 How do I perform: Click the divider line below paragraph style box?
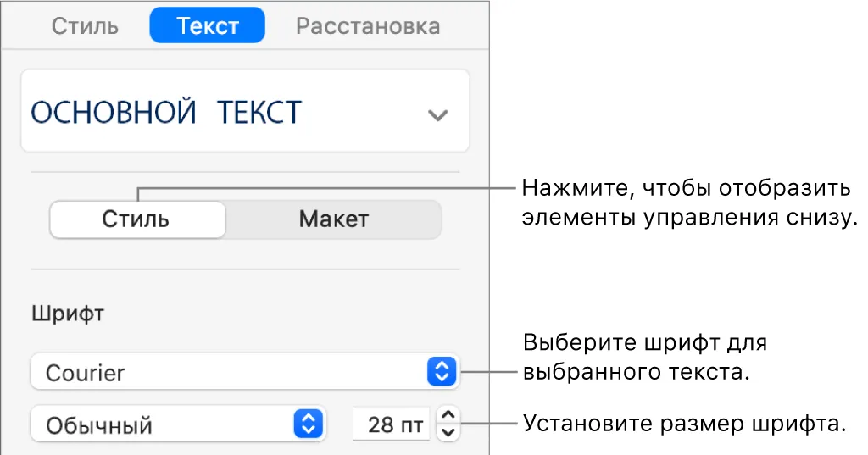point(245,172)
